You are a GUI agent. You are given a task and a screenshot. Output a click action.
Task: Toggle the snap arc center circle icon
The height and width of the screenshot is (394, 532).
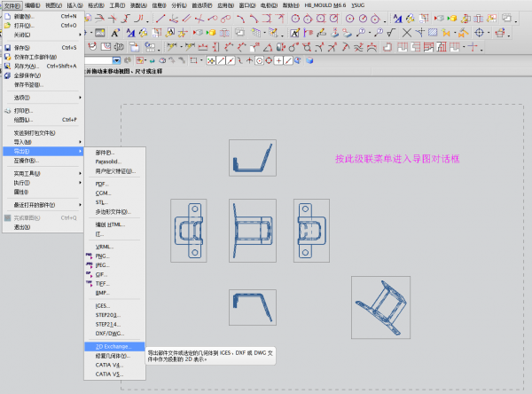[x=259, y=60]
